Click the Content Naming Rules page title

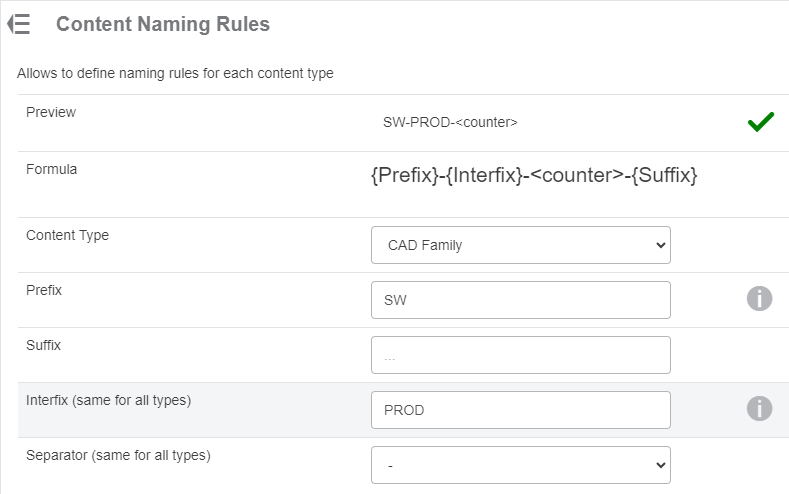point(163,24)
